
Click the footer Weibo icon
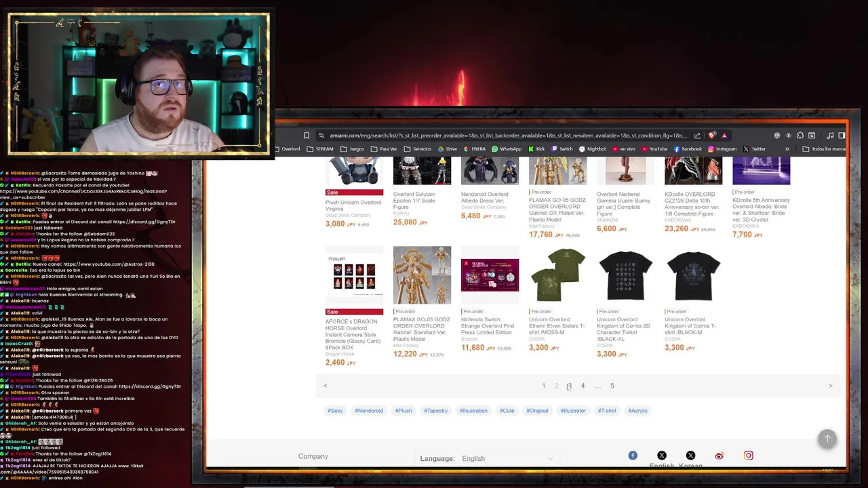[719, 455]
